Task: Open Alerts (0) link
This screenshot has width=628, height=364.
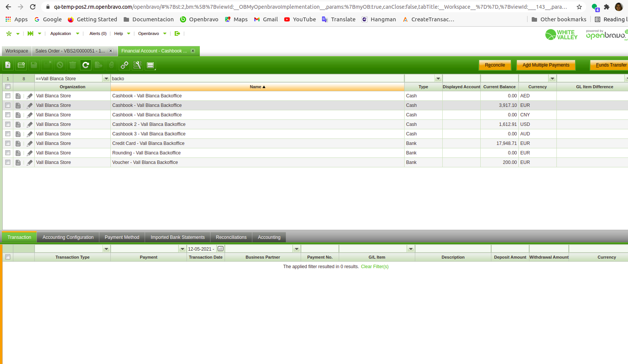Action: (x=98, y=33)
